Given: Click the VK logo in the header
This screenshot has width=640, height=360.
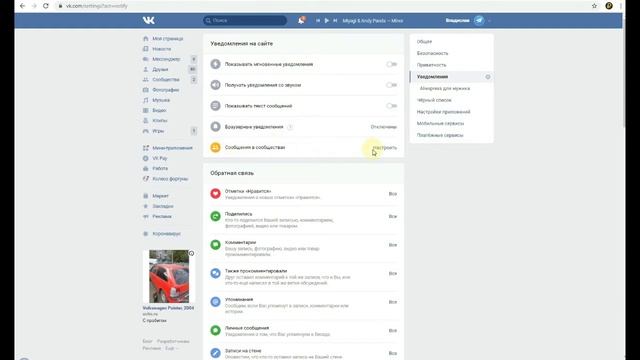Looking at the screenshot, I should [x=149, y=20].
